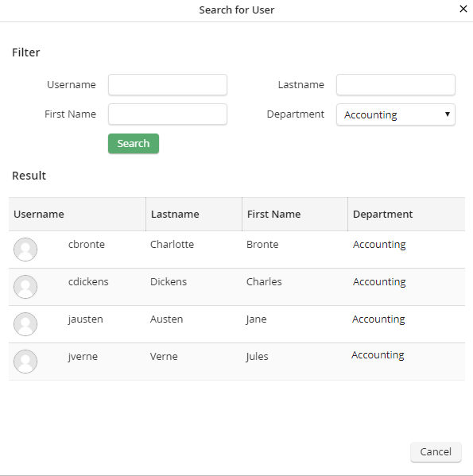Sort by the Username column header

point(77,214)
